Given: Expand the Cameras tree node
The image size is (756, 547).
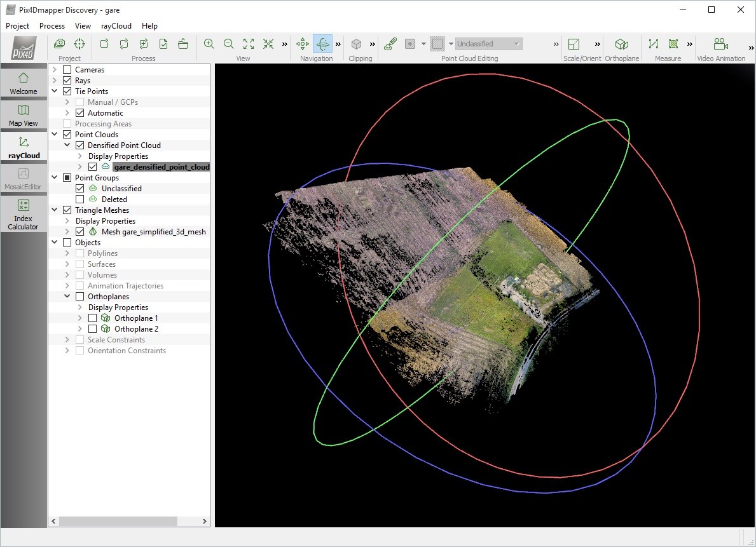Looking at the screenshot, I should [54, 70].
